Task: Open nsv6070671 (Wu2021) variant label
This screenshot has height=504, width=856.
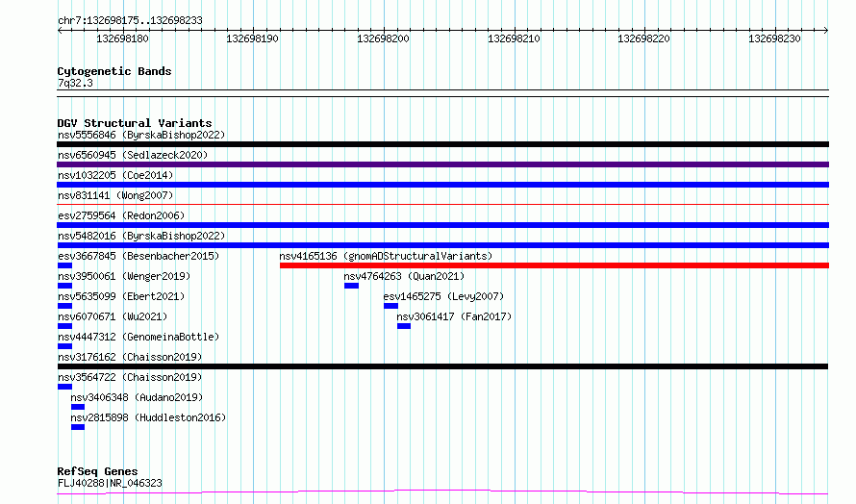Action: (113, 316)
